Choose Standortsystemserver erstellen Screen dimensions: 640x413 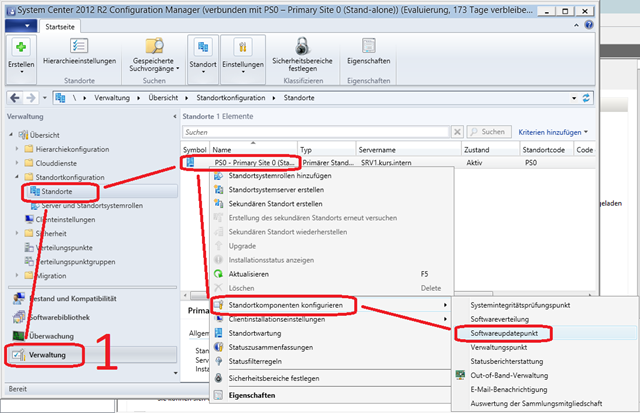coord(331,190)
